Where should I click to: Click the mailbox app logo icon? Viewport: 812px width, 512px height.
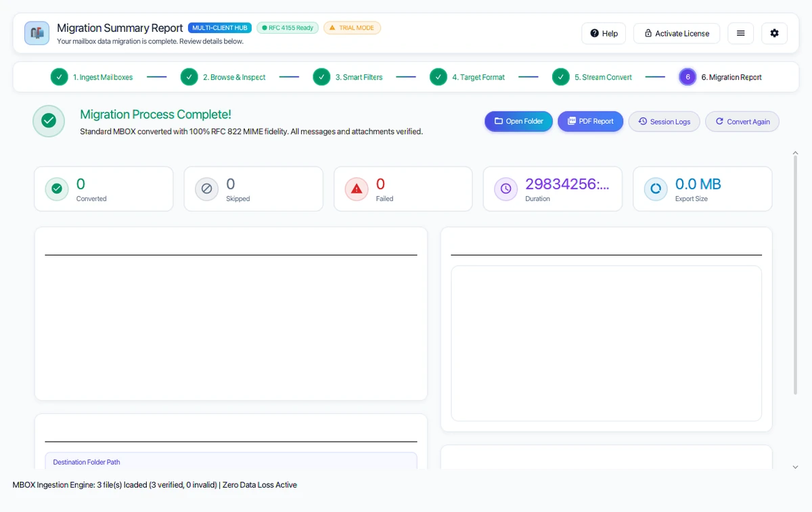point(37,33)
